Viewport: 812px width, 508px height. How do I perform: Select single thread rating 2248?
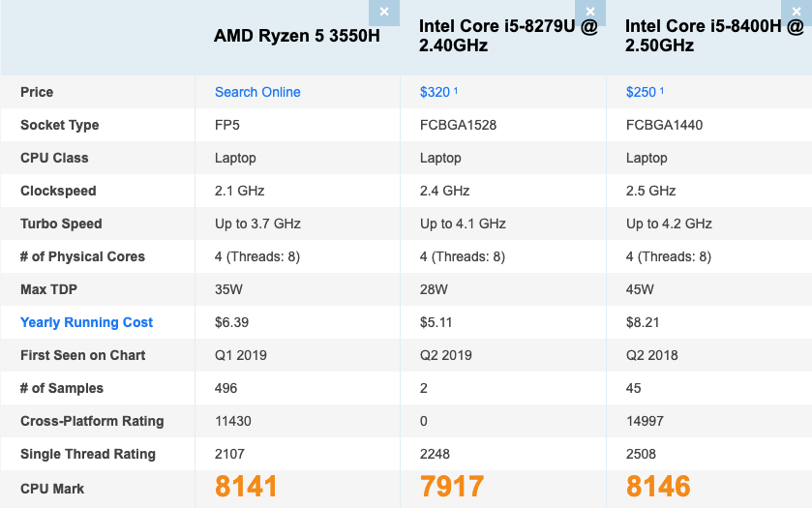tap(435, 454)
